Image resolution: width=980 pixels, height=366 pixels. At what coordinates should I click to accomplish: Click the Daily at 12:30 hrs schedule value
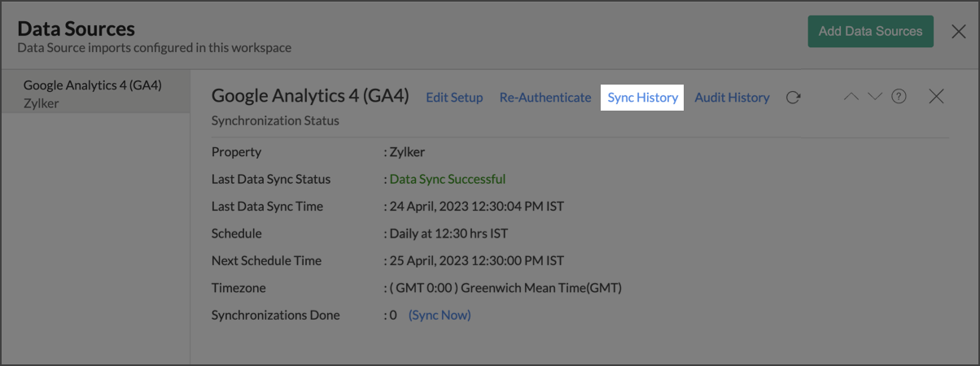[x=448, y=233]
